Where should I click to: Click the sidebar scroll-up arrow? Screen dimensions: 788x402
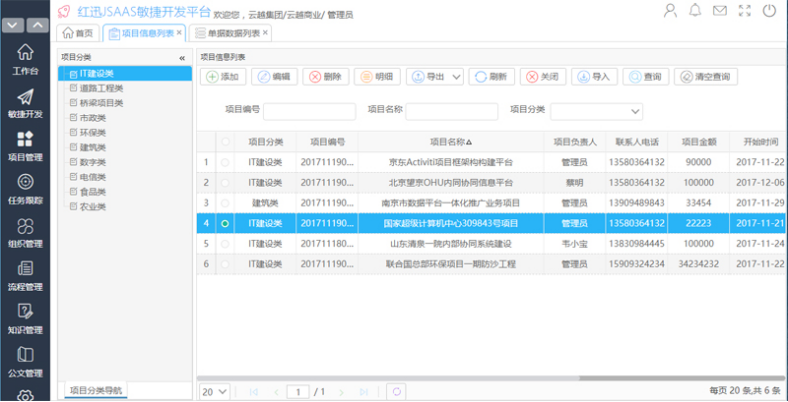[38, 25]
